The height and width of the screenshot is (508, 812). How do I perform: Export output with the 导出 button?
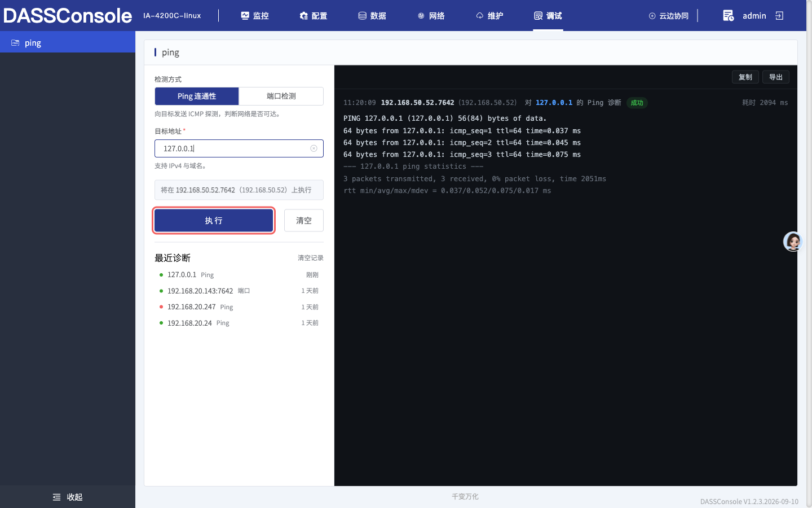pyautogui.click(x=776, y=77)
